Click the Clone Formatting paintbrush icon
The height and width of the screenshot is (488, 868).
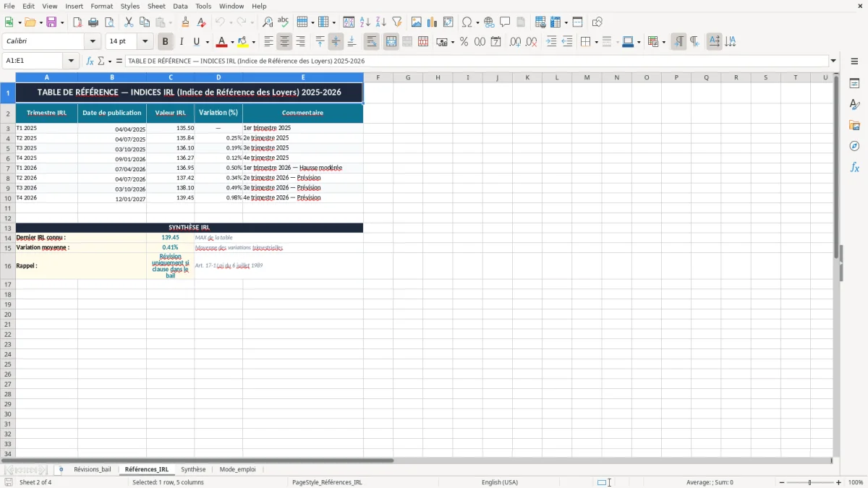(x=185, y=22)
